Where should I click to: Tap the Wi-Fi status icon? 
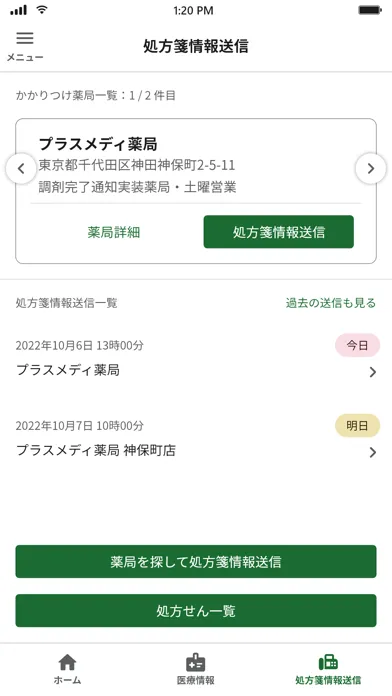[x=42, y=10]
